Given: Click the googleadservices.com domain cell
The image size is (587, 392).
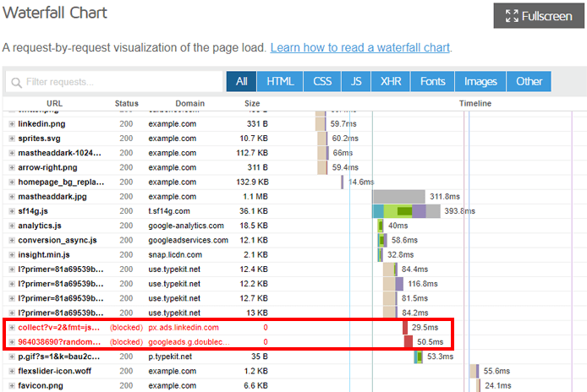Looking at the screenshot, I should coord(189,240).
